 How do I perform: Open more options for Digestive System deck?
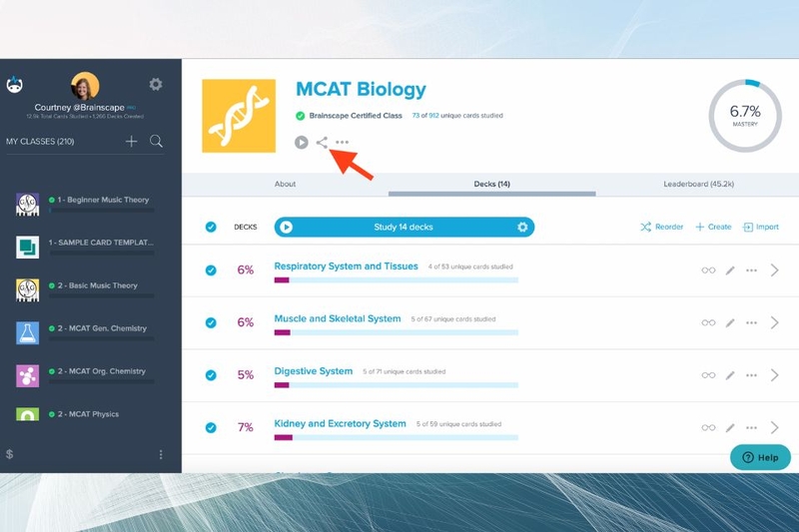point(751,375)
